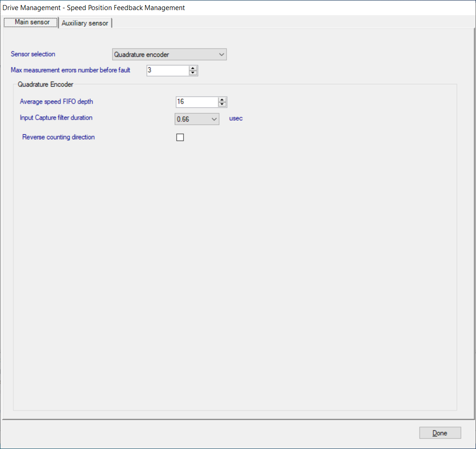Switch to the Auxiliary sensor tab

(x=85, y=23)
